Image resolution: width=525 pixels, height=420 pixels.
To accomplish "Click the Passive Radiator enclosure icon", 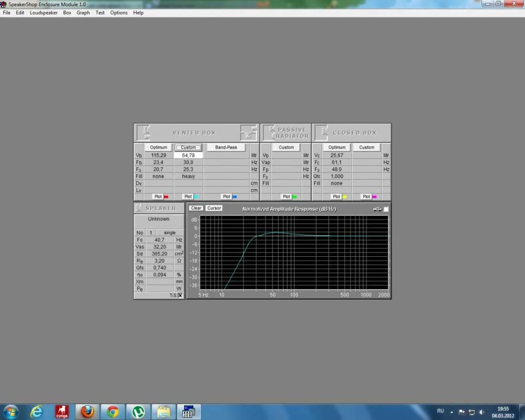I will 269,133.
